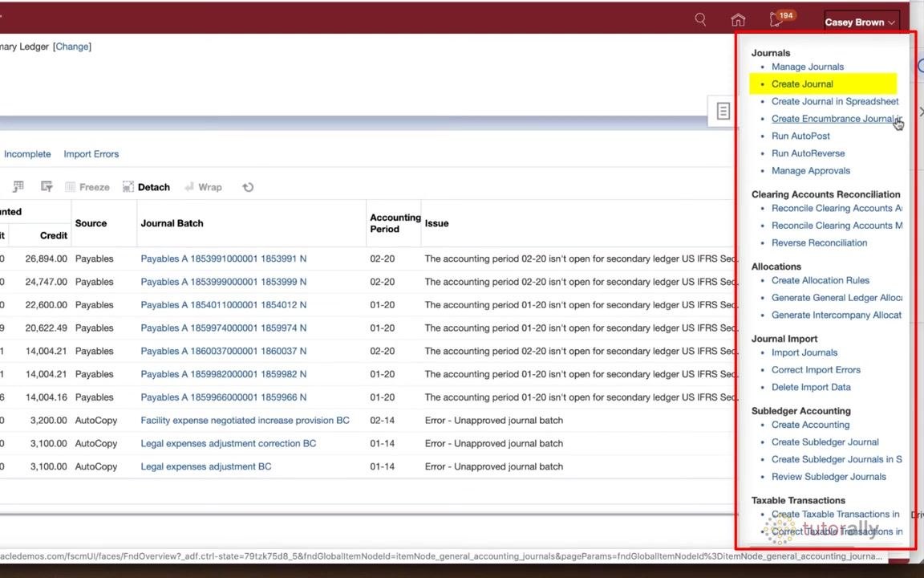Click the Run AutoPost task
The image size is (924, 578).
click(800, 136)
